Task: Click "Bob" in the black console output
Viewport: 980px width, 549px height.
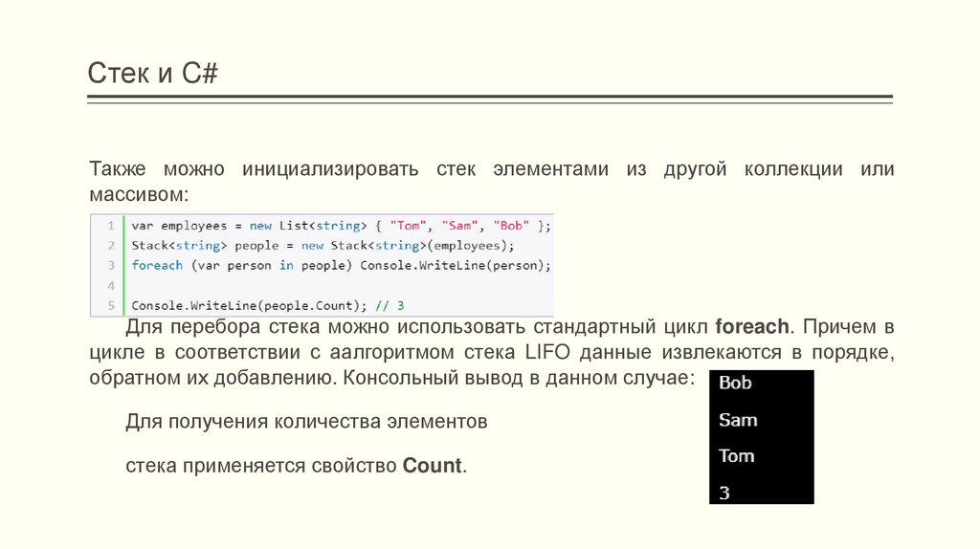Action: (735, 383)
